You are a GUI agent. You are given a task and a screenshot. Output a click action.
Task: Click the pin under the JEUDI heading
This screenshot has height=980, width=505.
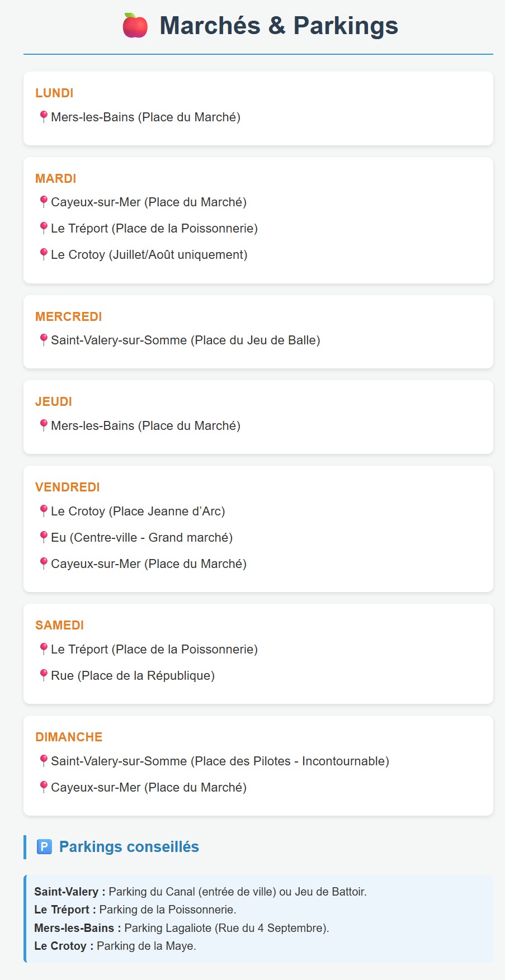pyautogui.click(x=44, y=425)
